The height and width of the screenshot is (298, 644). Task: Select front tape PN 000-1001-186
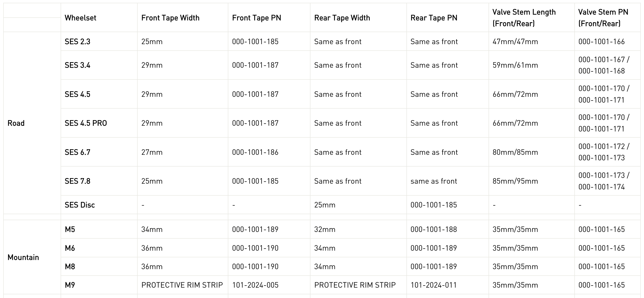pos(255,152)
